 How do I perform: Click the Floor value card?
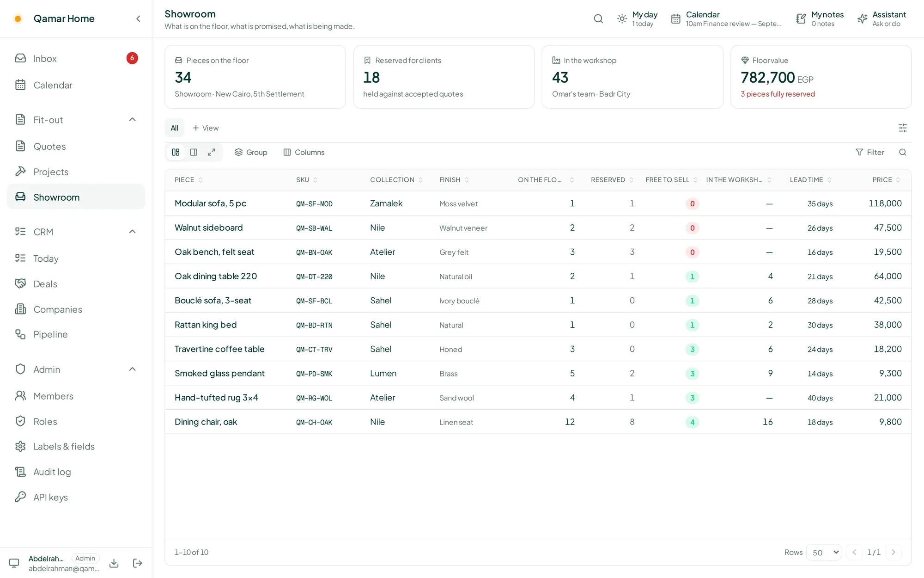[x=821, y=77]
